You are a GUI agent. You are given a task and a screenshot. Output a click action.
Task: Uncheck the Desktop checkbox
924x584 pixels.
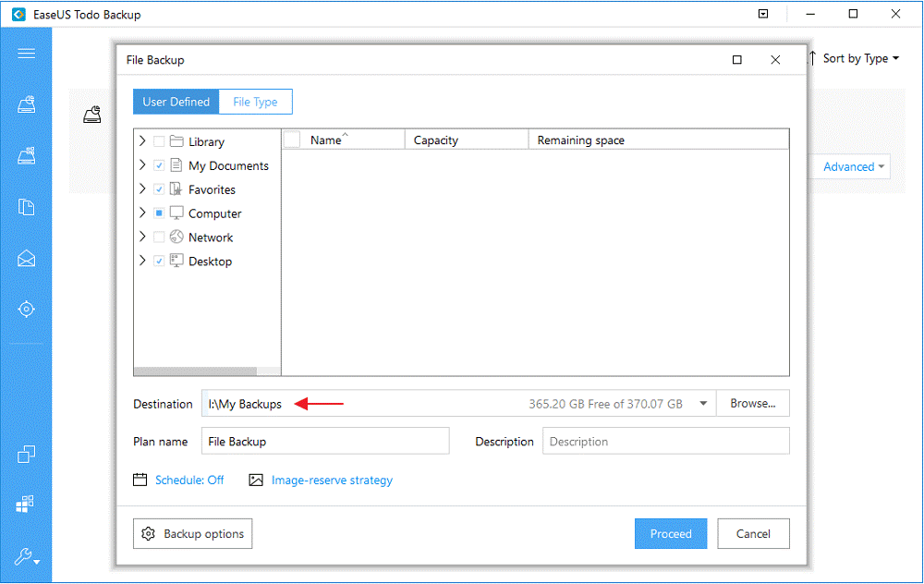159,261
